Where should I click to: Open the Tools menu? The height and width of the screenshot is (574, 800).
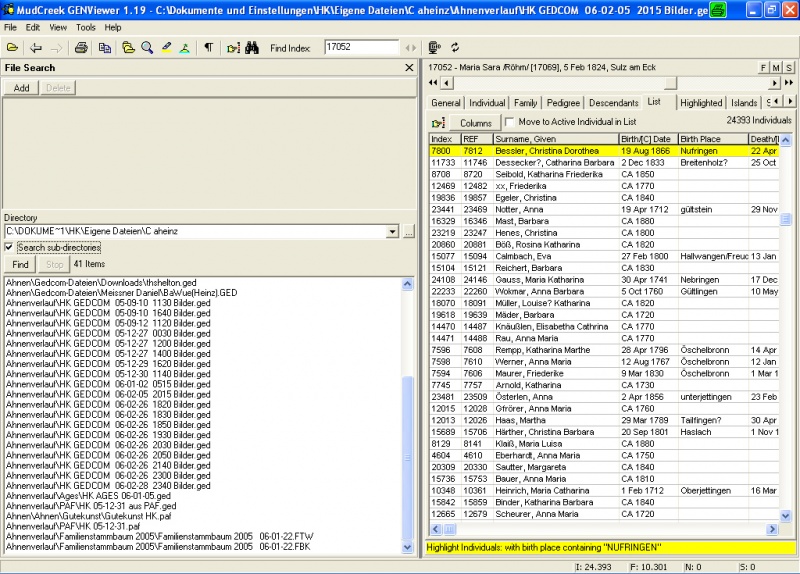[x=86, y=27]
